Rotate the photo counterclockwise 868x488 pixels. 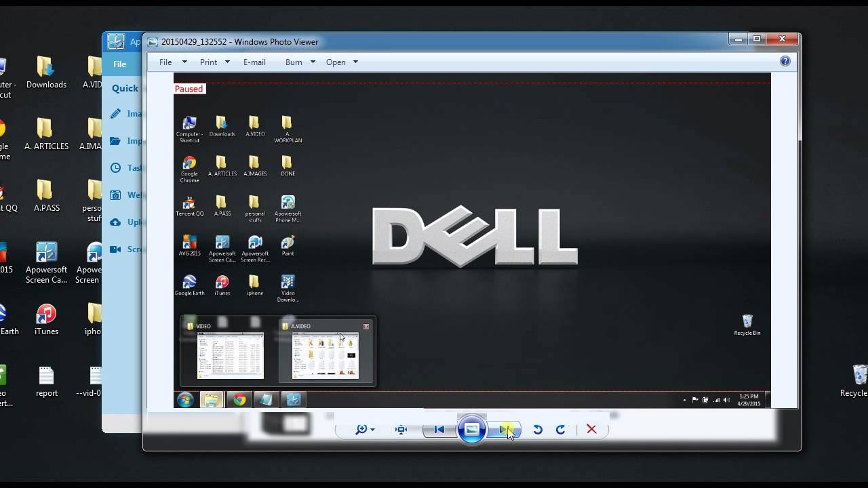(x=538, y=429)
